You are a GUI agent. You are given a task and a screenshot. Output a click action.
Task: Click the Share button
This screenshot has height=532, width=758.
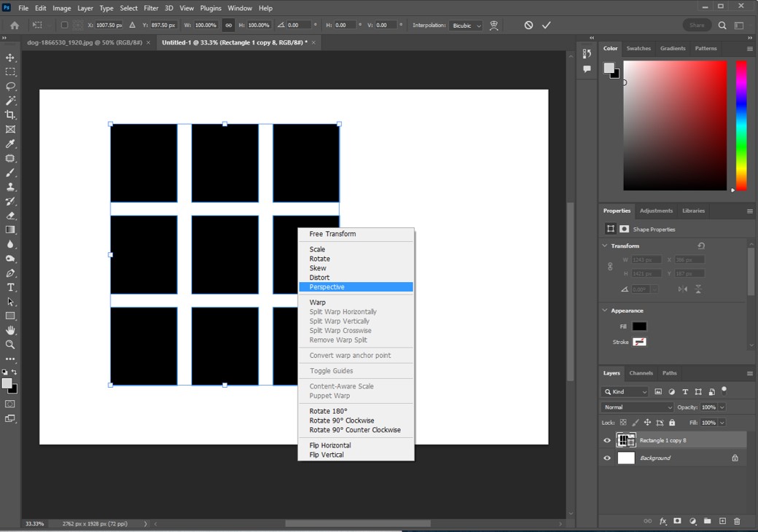(697, 25)
